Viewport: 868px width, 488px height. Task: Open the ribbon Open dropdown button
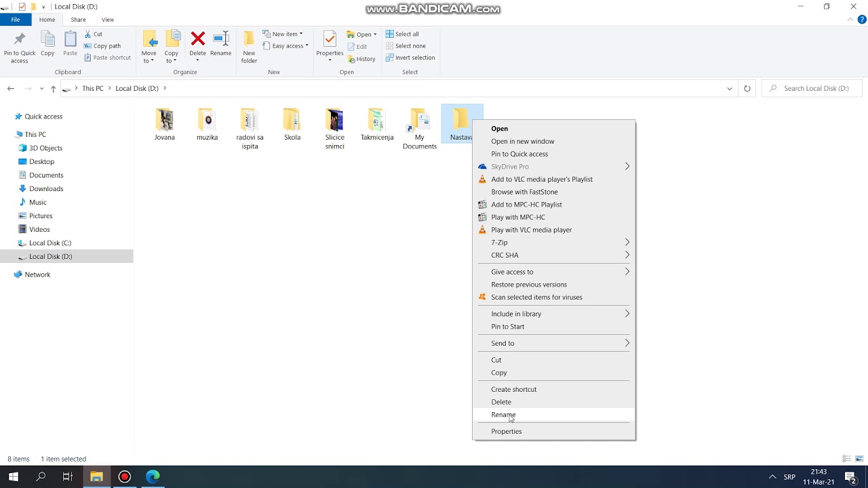[x=361, y=35]
